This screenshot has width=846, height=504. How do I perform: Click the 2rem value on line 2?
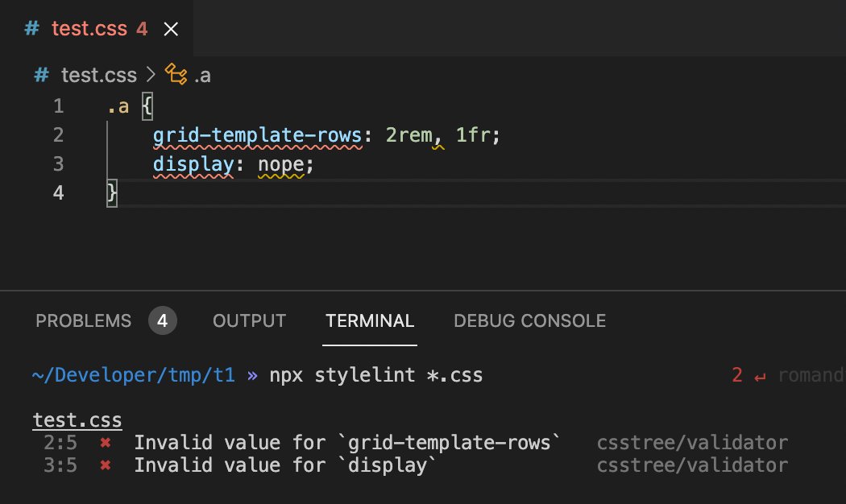[409, 134]
